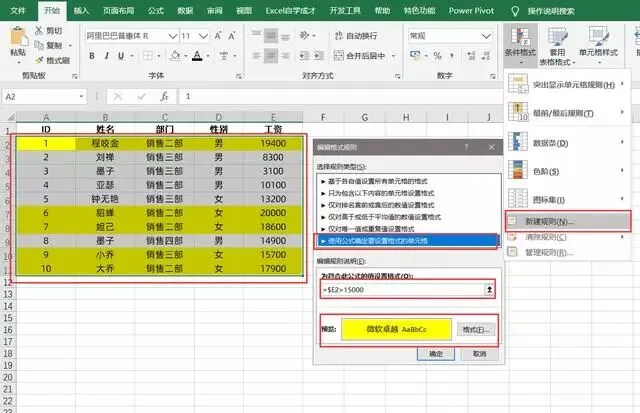Select 'use formula to determine cells' rule type
This screenshot has width=640, height=413.
coord(407,241)
